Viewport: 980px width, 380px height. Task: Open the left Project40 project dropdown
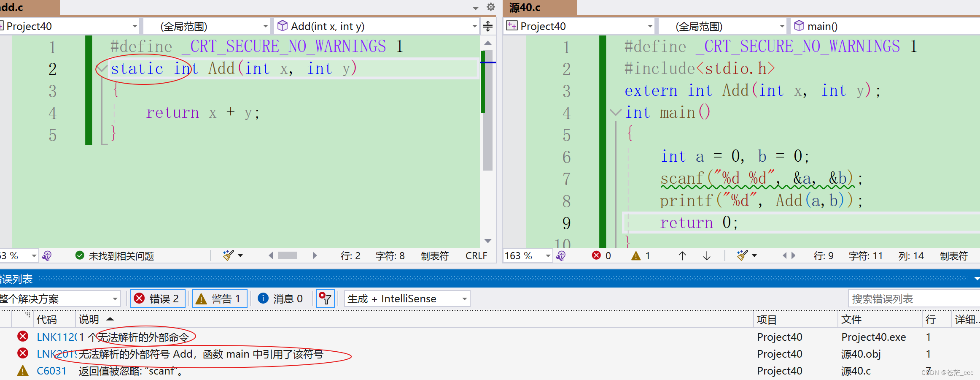coord(70,26)
